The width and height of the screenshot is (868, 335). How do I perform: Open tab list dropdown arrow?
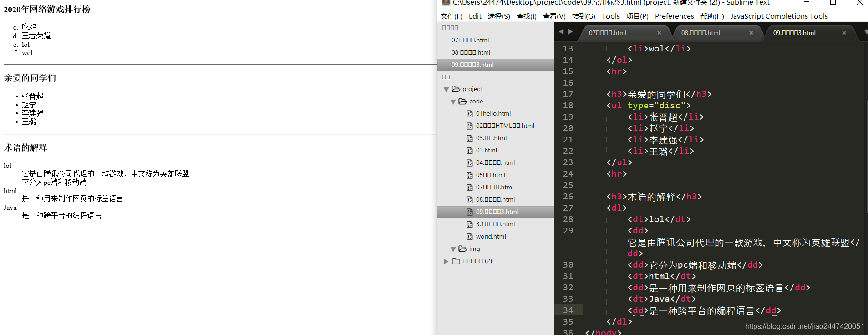(865, 32)
